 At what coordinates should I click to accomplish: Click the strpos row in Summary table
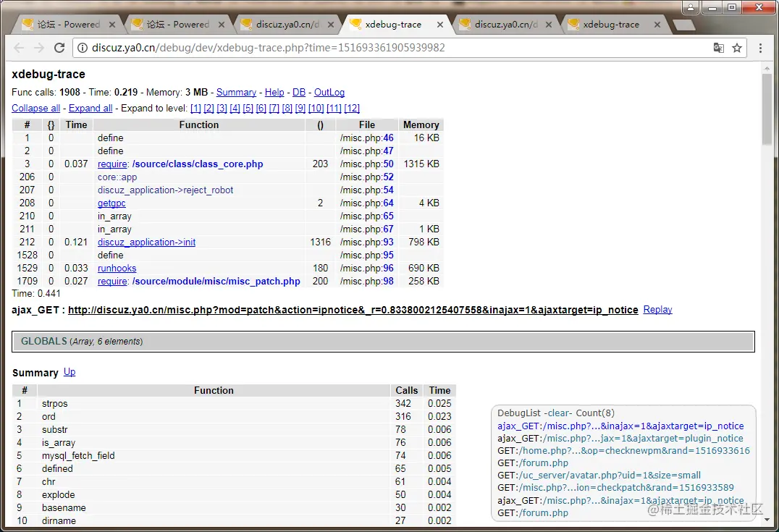click(234, 403)
